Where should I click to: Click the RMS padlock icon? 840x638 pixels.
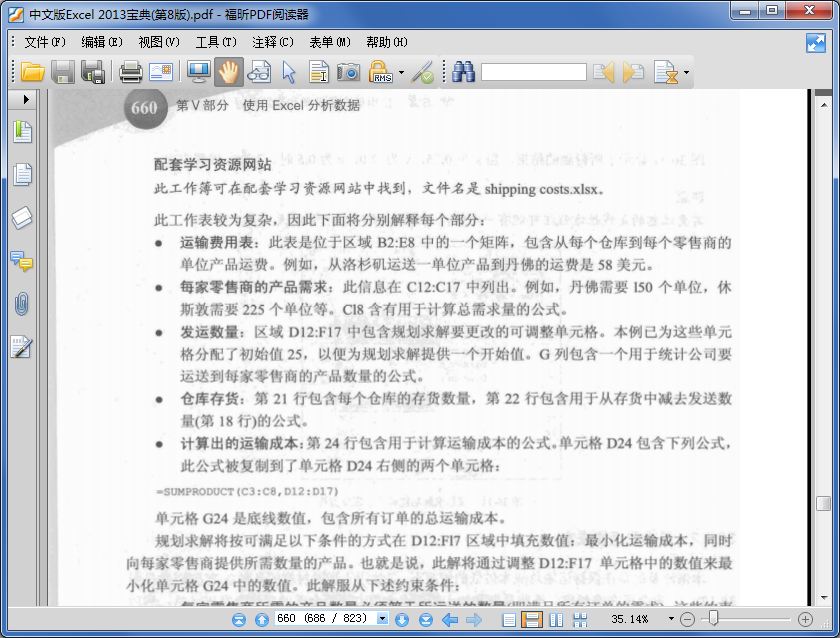380,72
